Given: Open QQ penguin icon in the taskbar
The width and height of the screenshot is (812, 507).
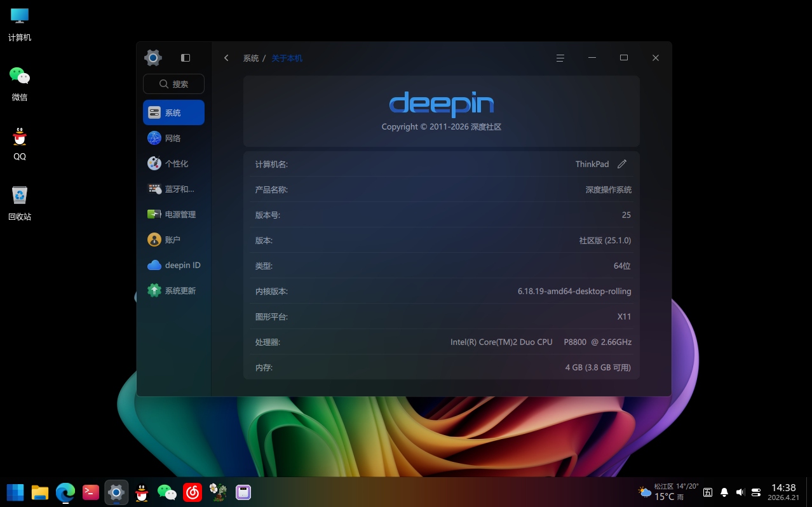Looking at the screenshot, I should pyautogui.click(x=142, y=492).
